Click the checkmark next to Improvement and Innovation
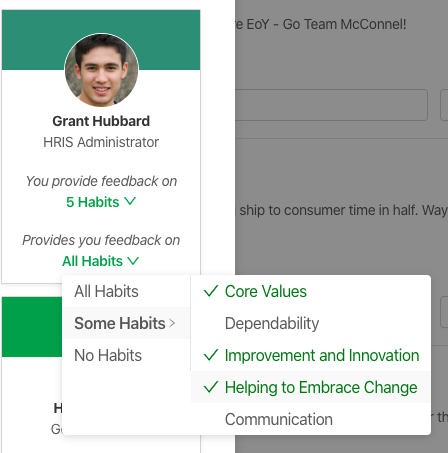Image resolution: width=448 pixels, height=453 pixels. [x=211, y=355]
